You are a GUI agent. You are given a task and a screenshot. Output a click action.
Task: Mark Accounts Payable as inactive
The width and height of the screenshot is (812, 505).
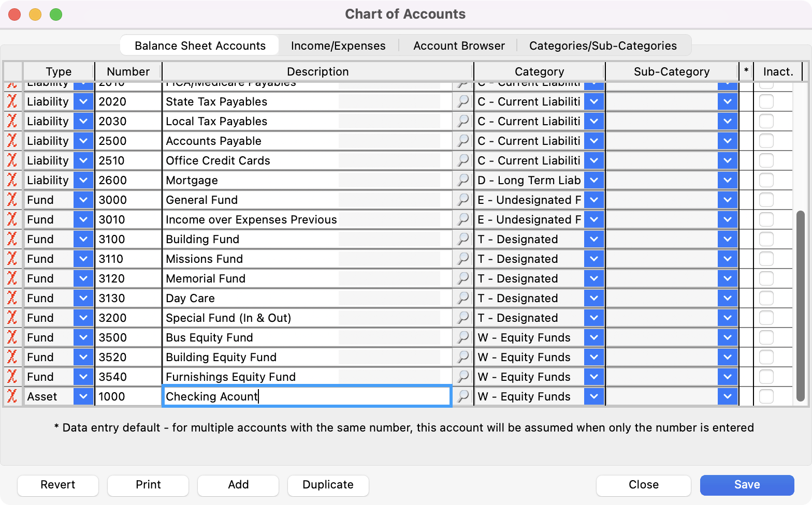(x=766, y=141)
